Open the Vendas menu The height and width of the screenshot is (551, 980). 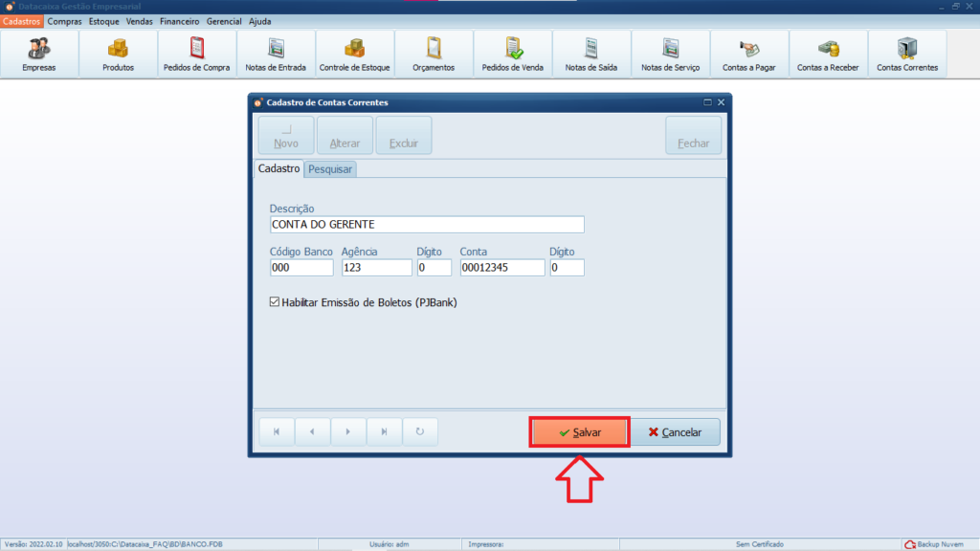[139, 21]
